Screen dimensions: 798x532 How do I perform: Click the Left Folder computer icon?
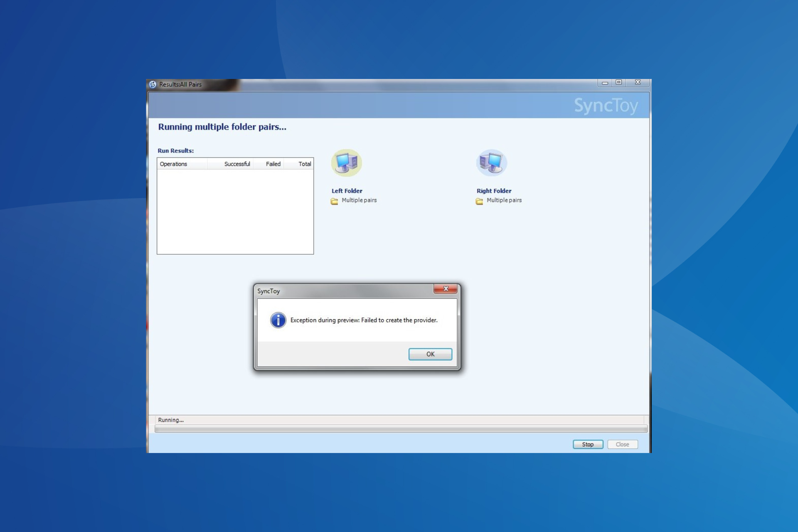(347, 163)
